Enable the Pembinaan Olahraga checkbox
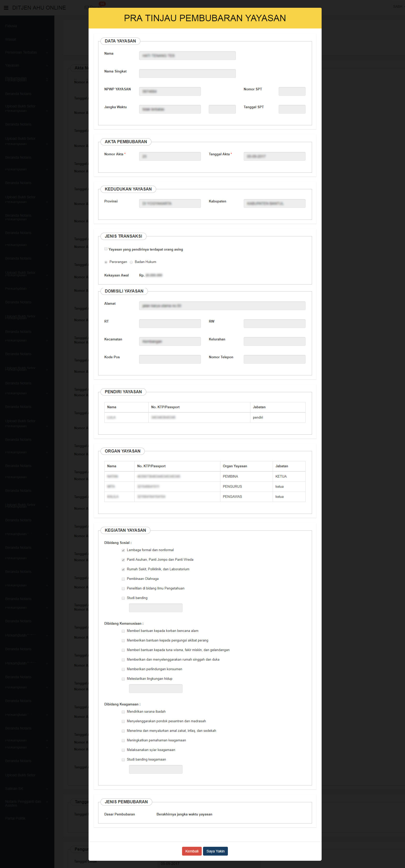This screenshot has height=868, width=405. pos(123,579)
